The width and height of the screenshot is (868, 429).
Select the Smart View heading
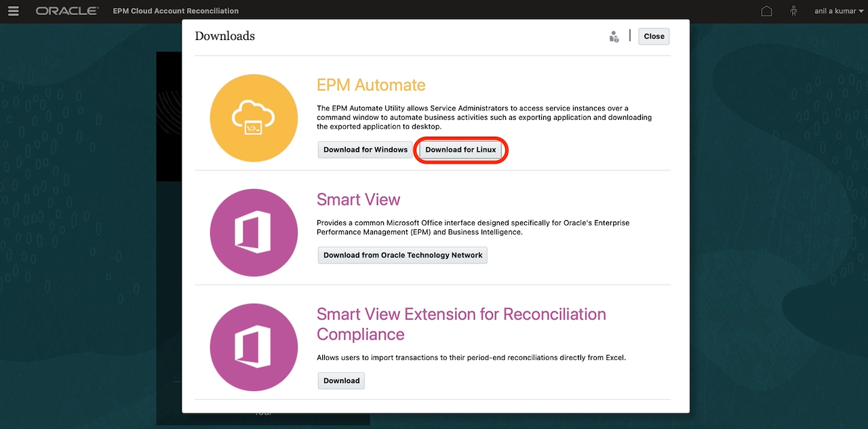pos(358,200)
